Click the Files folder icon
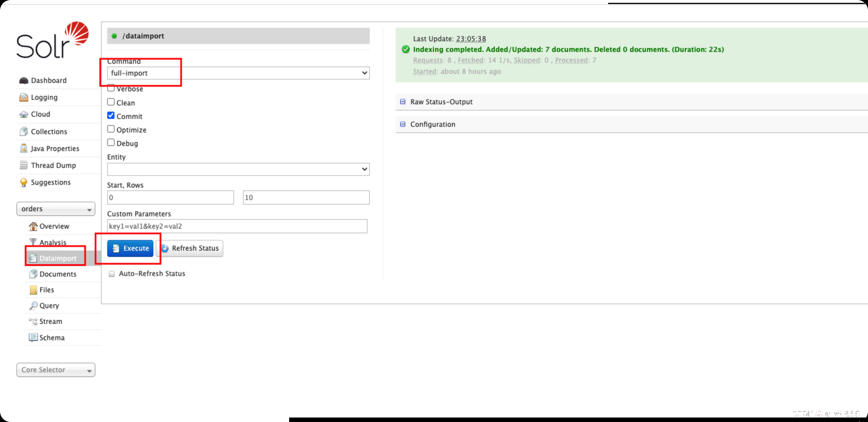This screenshot has width=868, height=422. [x=33, y=290]
